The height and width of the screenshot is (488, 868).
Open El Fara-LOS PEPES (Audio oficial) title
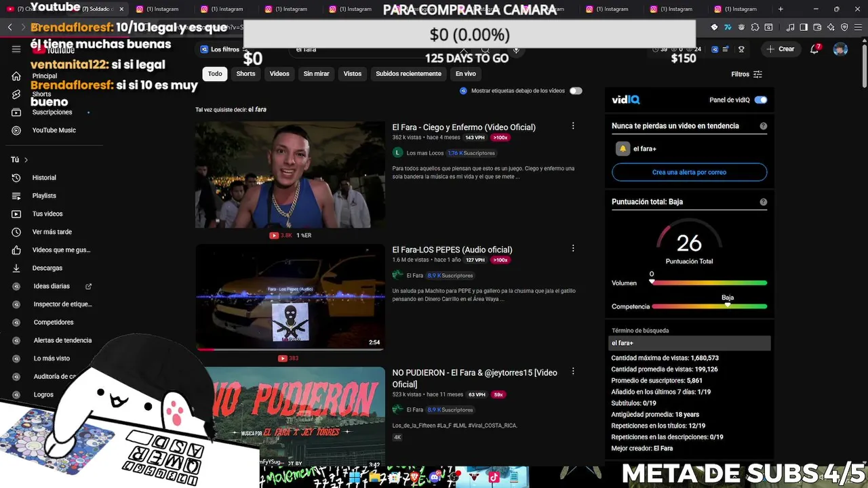[x=452, y=249]
